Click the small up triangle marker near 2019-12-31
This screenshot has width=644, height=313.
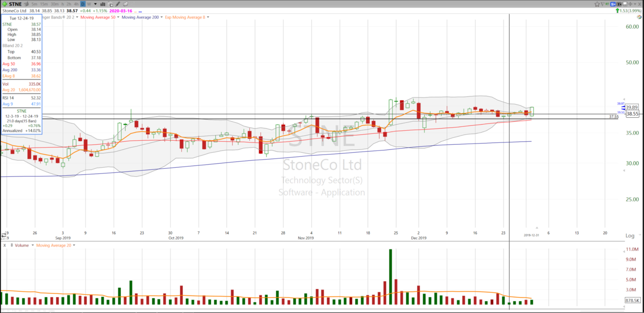click(537, 228)
